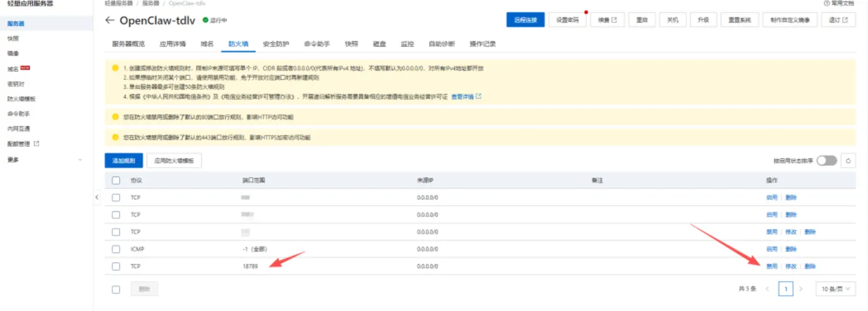Click 删除 for port 18789 rule

point(810,266)
